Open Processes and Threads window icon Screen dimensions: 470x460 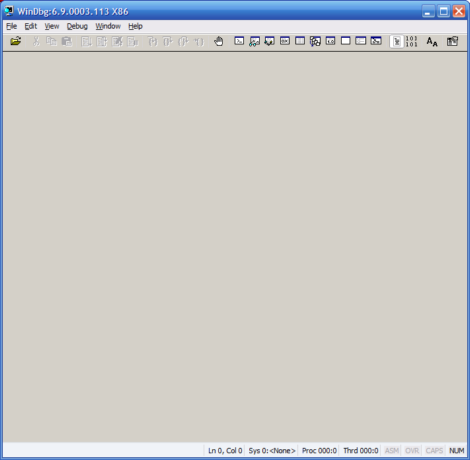361,41
